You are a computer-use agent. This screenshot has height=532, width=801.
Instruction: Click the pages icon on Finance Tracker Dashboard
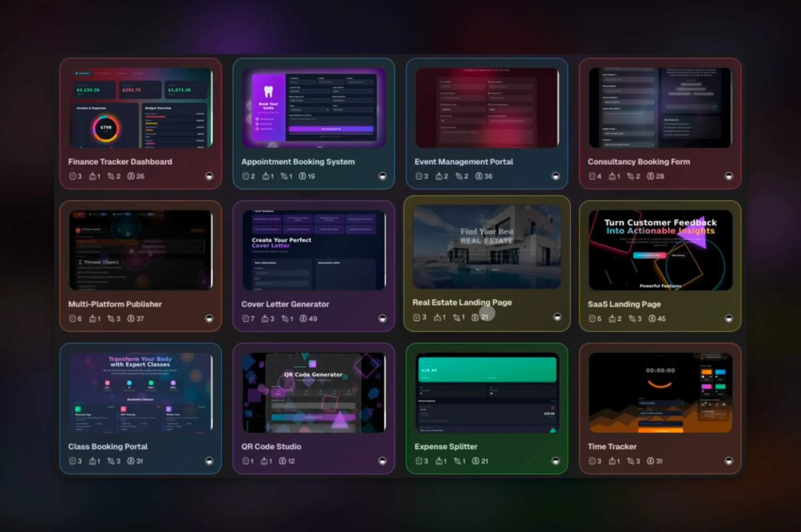[x=72, y=176]
